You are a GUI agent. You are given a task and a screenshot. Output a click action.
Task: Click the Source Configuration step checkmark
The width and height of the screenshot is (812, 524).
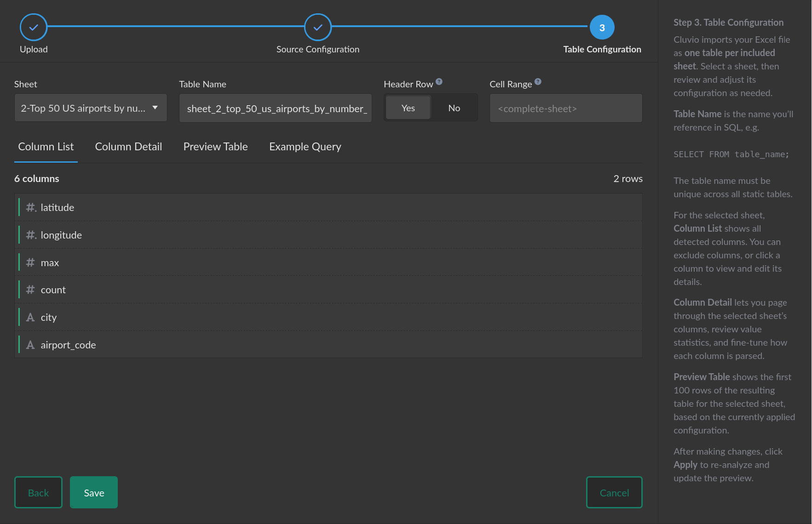pyautogui.click(x=318, y=28)
